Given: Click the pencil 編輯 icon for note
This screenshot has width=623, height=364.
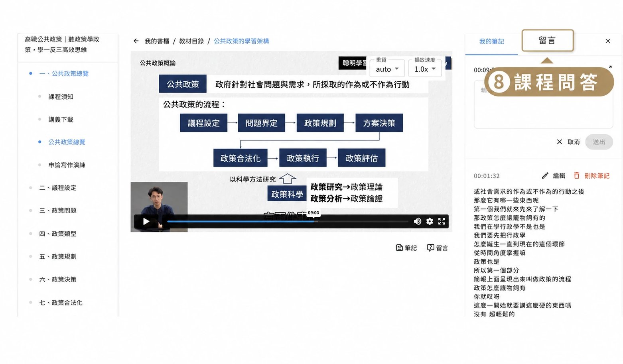Looking at the screenshot, I should (x=554, y=176).
